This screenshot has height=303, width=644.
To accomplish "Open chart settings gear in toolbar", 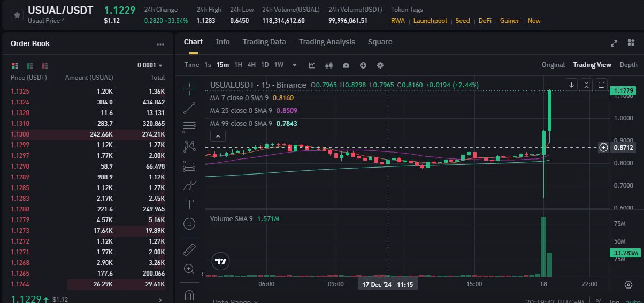I will coord(380,65).
